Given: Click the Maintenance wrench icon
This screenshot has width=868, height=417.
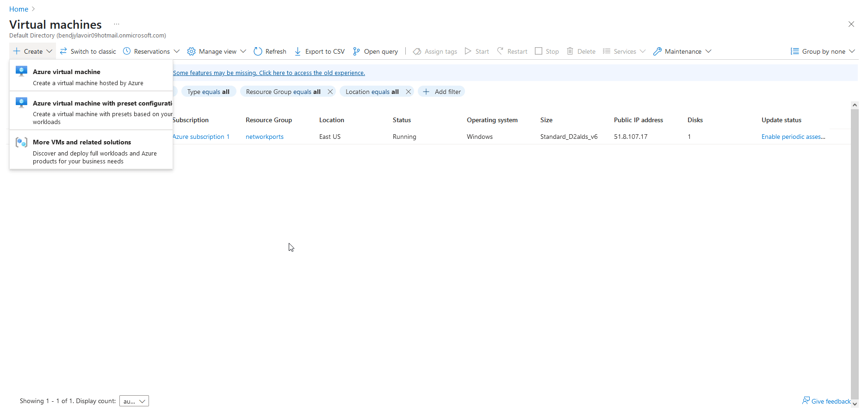Looking at the screenshot, I should coord(657,51).
